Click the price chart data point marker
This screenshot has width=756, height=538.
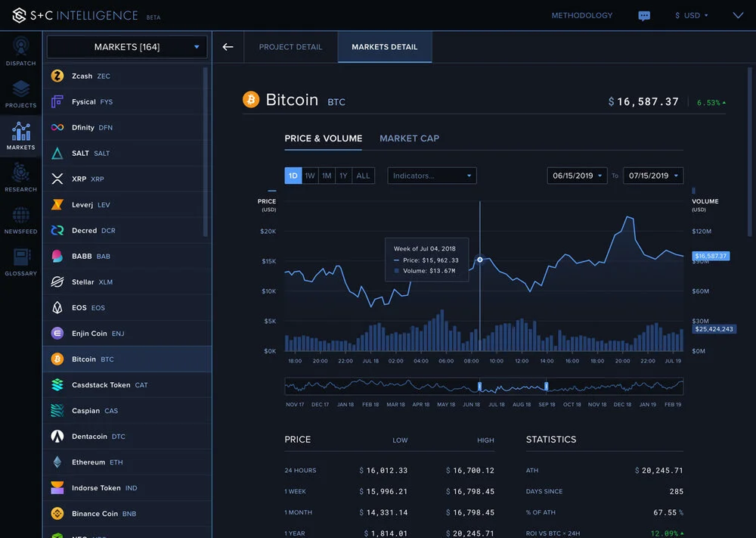pyautogui.click(x=480, y=260)
